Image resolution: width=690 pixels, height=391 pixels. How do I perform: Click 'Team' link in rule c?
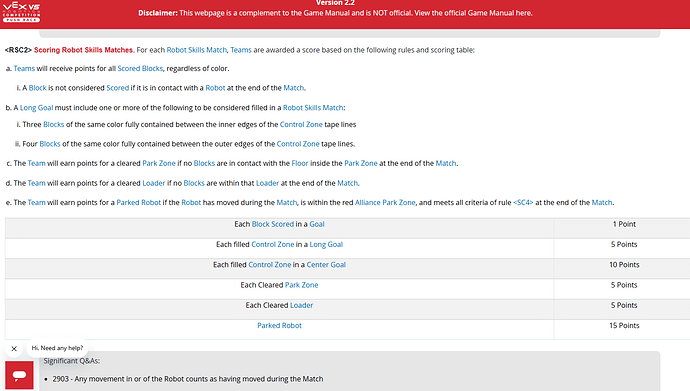coord(37,163)
